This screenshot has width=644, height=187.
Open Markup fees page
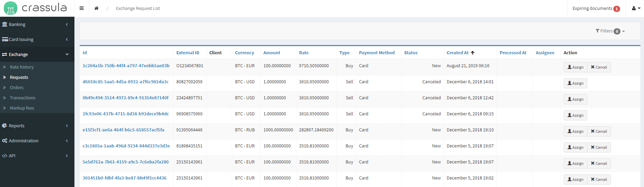[x=22, y=108]
